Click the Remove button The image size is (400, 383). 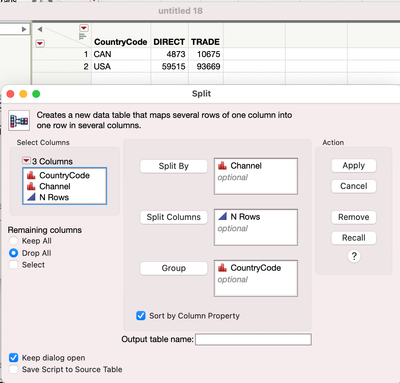[x=354, y=217]
